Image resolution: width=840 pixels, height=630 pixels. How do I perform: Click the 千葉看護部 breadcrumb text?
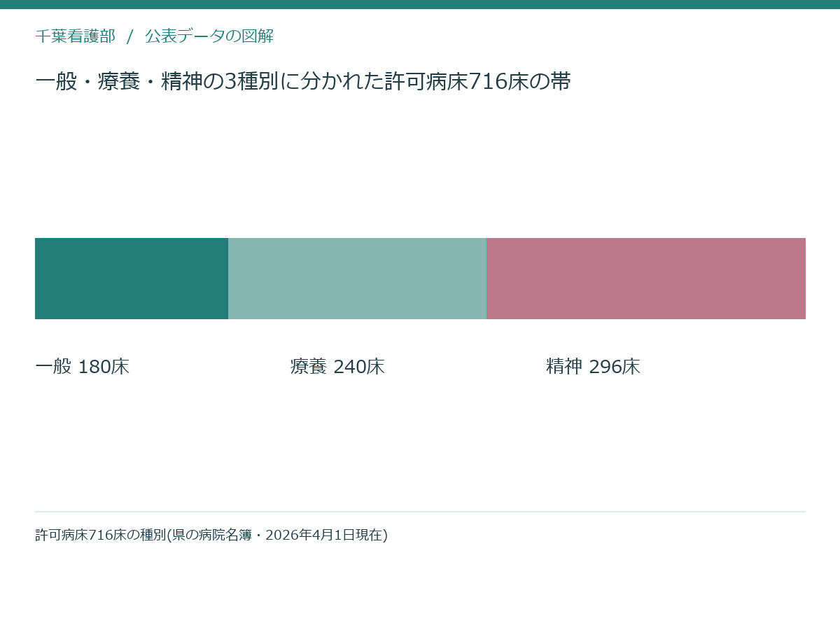tap(76, 36)
